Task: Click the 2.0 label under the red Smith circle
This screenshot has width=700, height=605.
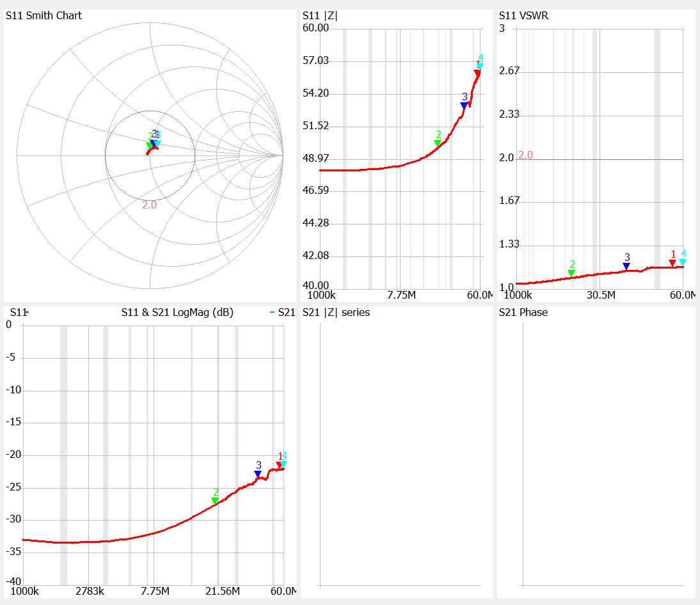Action: (x=149, y=205)
